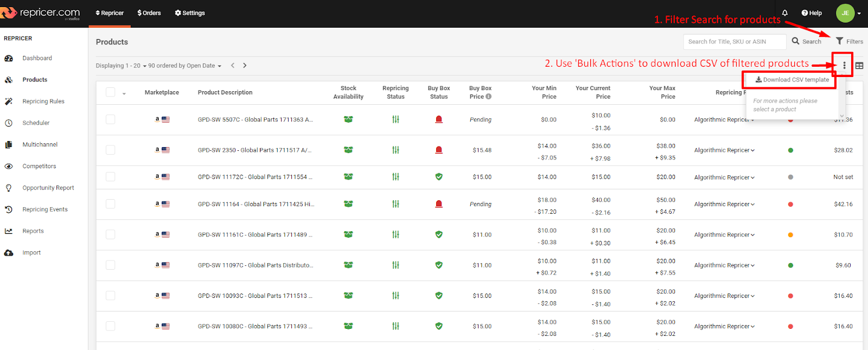Click stock availability icon for GPD-SW 11097C

(x=348, y=265)
